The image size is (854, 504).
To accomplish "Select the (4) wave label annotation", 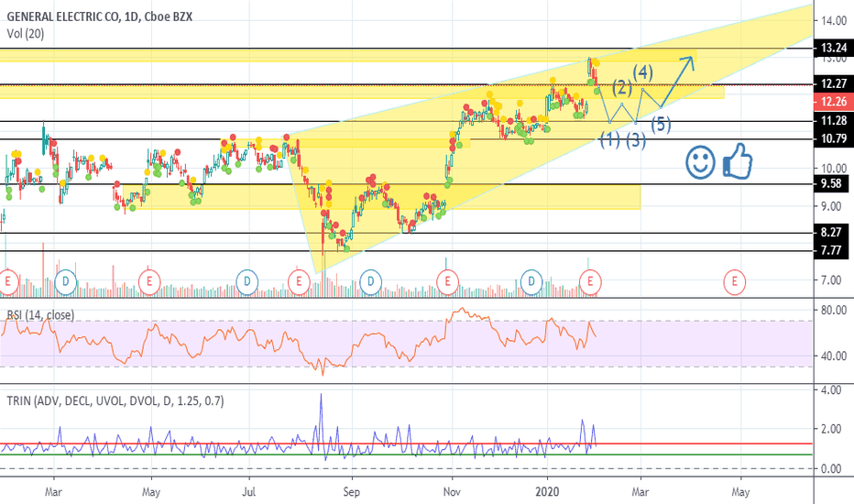I will pos(642,72).
